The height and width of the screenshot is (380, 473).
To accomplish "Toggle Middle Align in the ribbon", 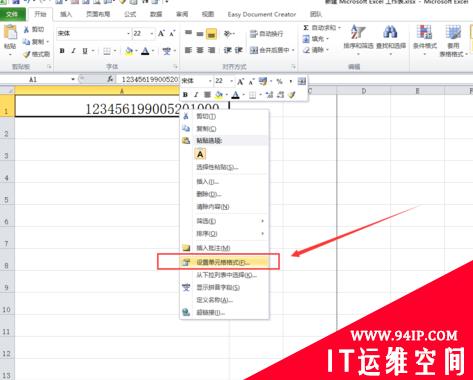I will 200,33.
